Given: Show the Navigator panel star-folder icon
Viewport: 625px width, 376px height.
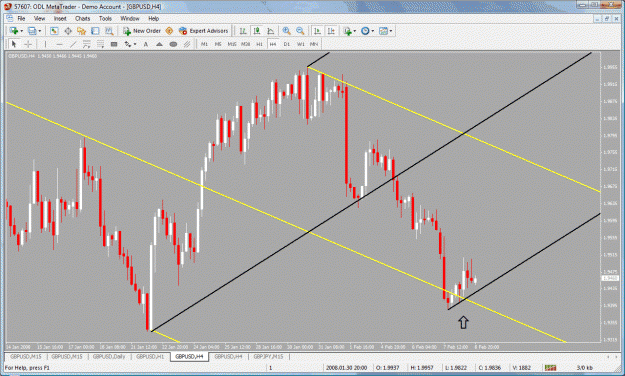Looking at the screenshot, I should click(x=82, y=31).
